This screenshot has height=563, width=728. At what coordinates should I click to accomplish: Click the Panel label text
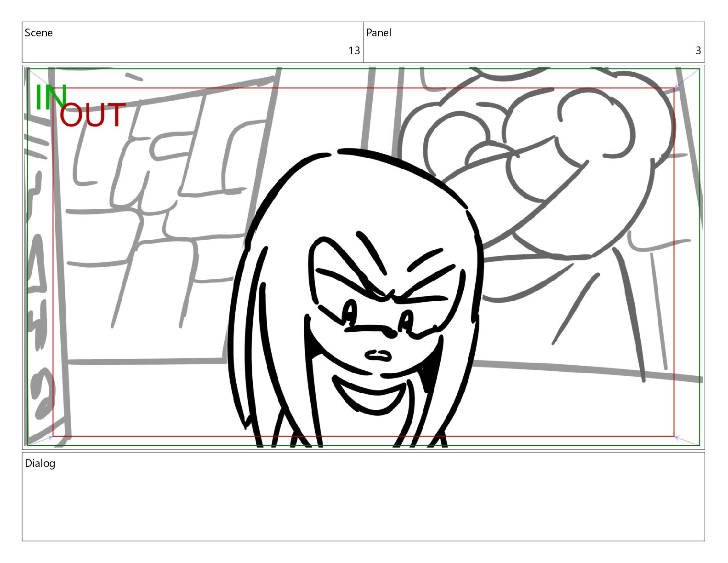click(x=379, y=33)
